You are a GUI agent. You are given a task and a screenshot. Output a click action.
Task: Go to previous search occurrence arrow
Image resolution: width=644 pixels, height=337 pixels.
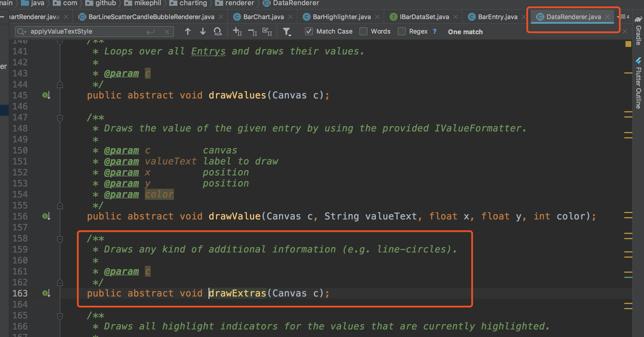[x=188, y=31]
